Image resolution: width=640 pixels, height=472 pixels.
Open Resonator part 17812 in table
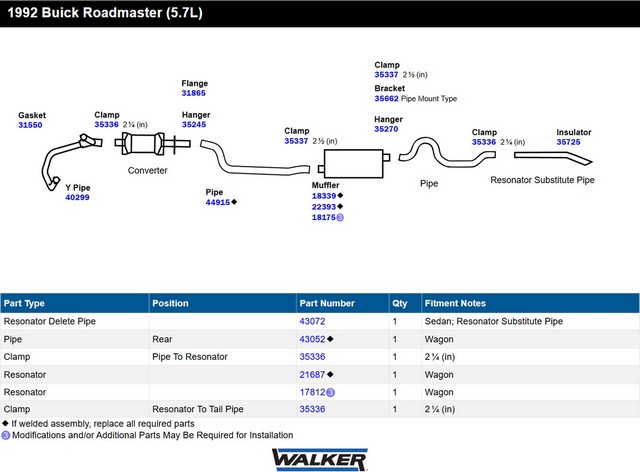point(312,392)
